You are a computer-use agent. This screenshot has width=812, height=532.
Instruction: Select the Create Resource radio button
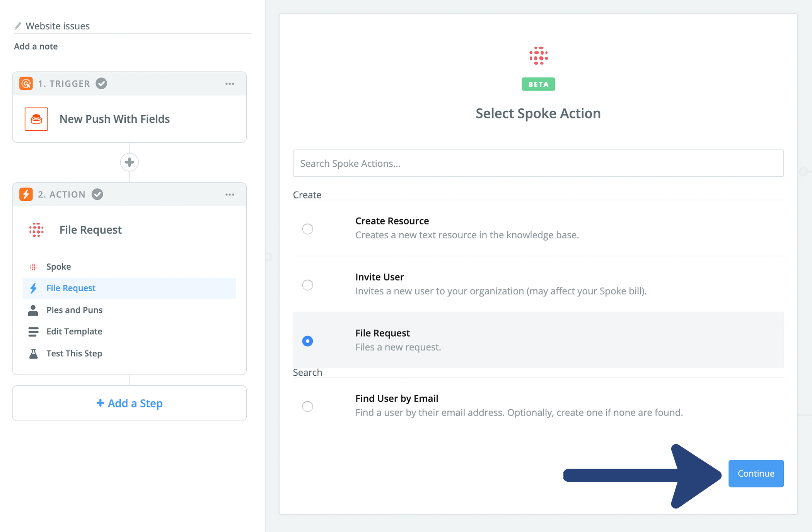[x=307, y=229]
